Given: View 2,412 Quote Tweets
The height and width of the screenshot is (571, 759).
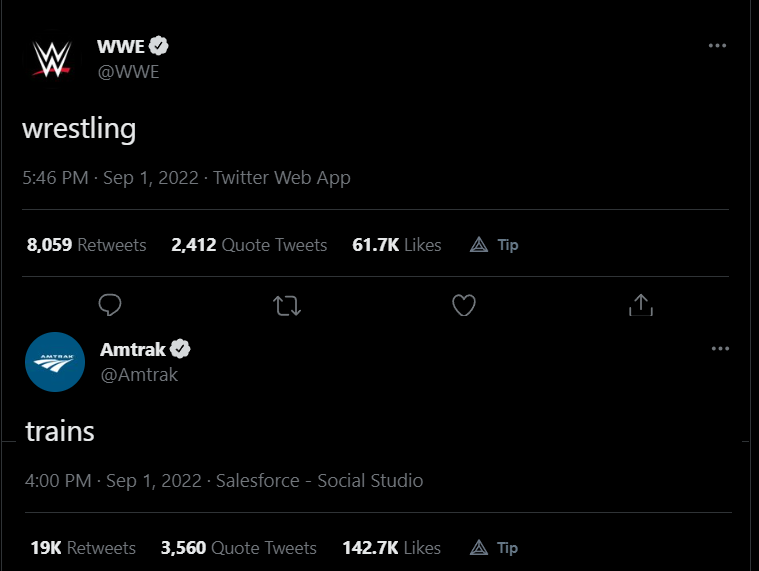Looking at the screenshot, I should [249, 245].
